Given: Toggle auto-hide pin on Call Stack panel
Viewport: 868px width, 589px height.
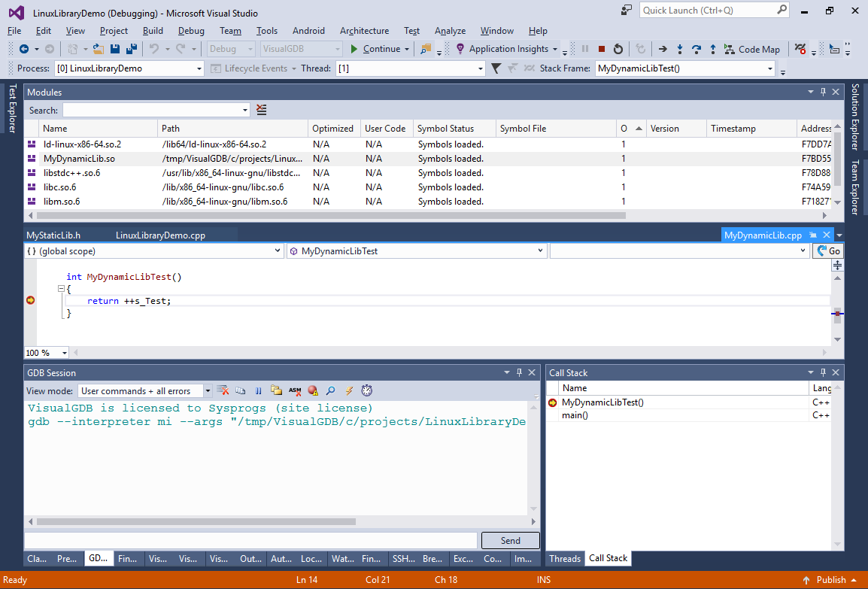Looking at the screenshot, I should 823,372.
